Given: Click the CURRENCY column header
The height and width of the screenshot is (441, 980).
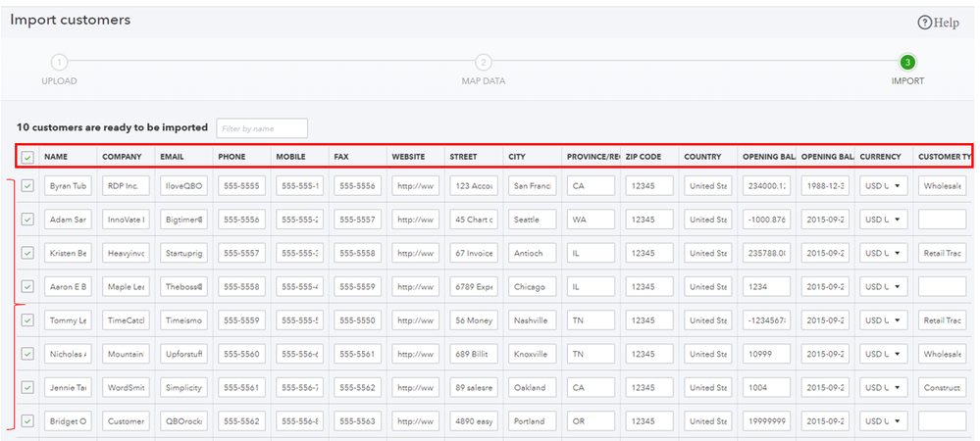Looking at the screenshot, I should click(x=881, y=157).
